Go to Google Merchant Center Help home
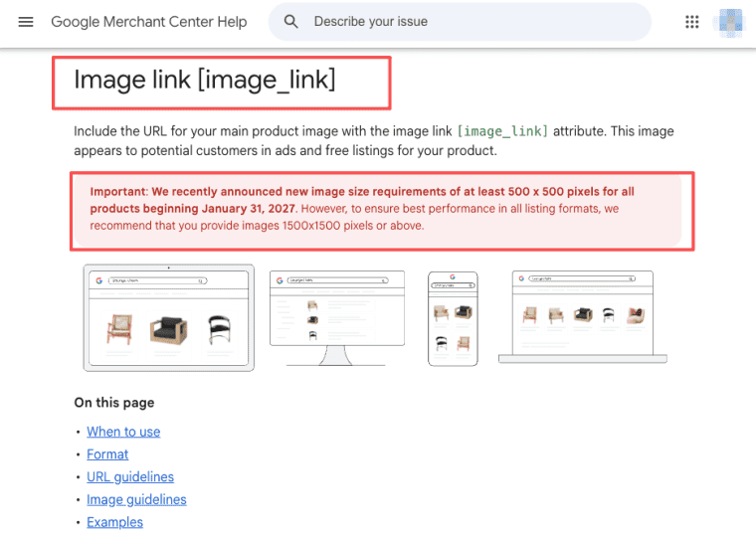This screenshot has height=538, width=756. (x=149, y=22)
